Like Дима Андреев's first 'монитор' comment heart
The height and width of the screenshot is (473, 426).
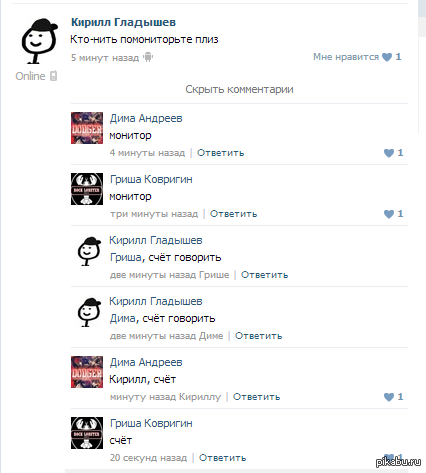(x=389, y=153)
